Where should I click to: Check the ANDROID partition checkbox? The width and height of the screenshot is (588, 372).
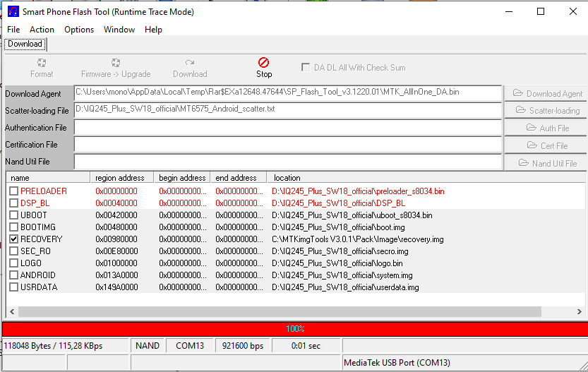pos(14,275)
